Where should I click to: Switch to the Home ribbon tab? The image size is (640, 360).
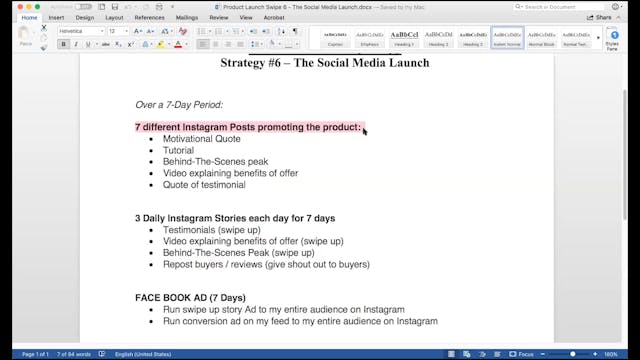(29, 18)
